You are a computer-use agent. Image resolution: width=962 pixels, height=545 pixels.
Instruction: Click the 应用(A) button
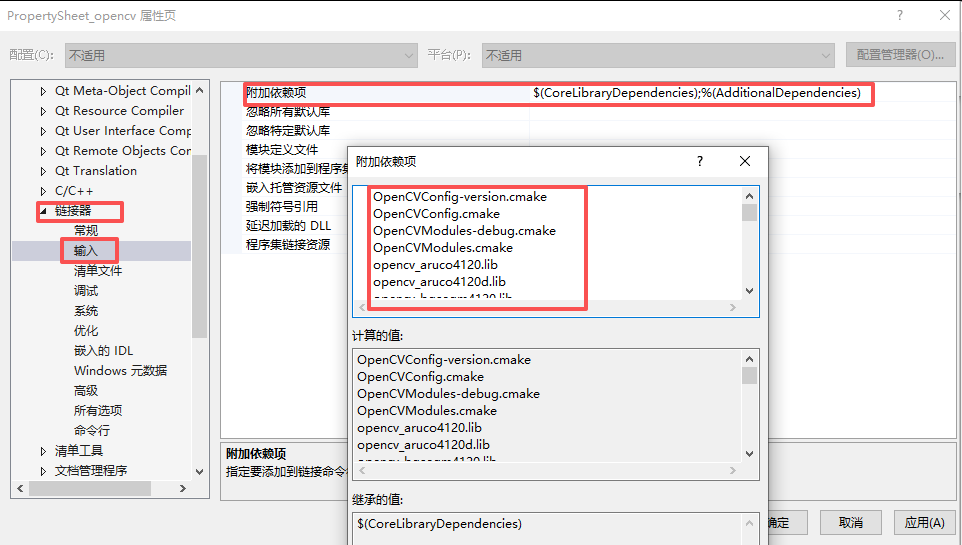tap(924, 522)
